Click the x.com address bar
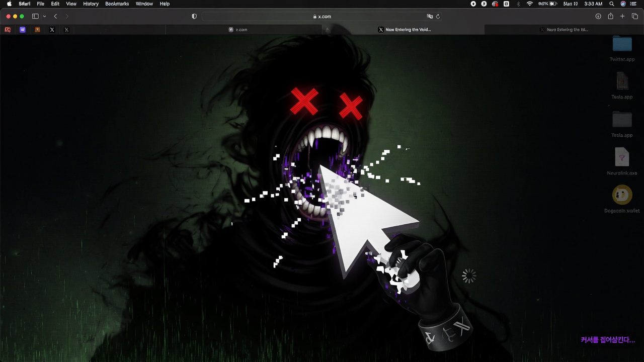The image size is (644, 362). coord(322,16)
